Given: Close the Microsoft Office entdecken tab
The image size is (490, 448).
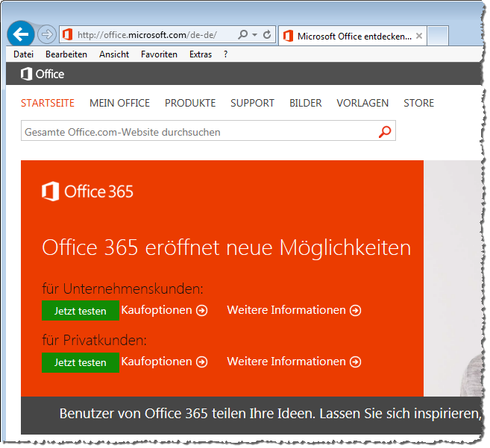Looking at the screenshot, I should tap(419, 36).
